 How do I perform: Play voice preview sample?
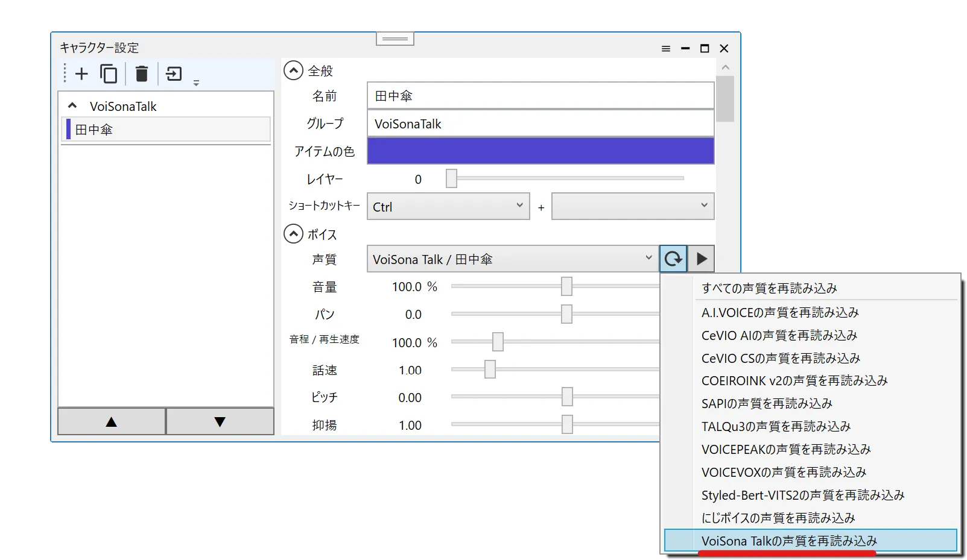click(702, 259)
